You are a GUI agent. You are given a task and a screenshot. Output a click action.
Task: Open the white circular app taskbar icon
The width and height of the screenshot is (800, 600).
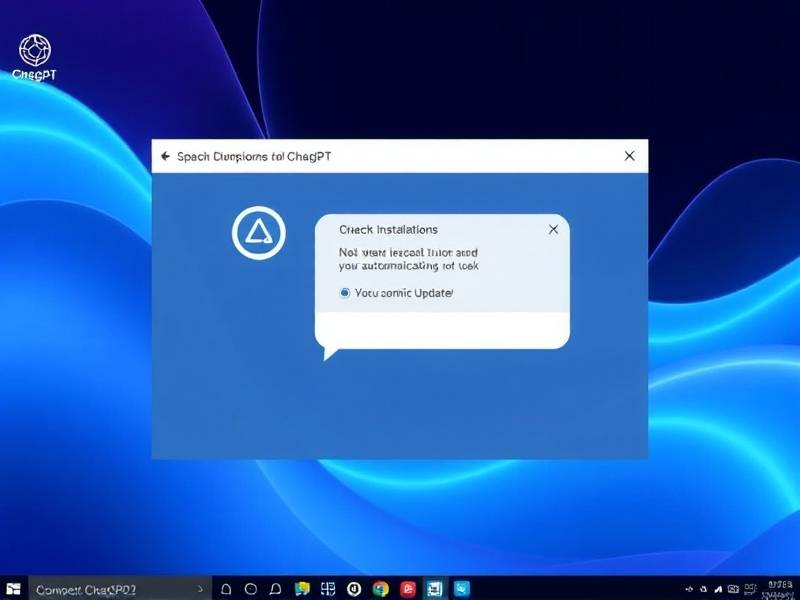[354, 589]
